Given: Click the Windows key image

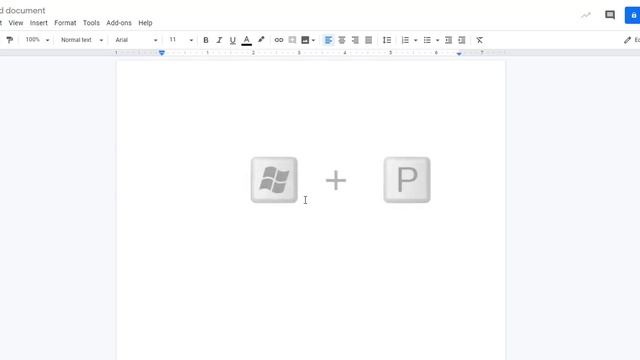Looking at the screenshot, I should click(x=274, y=180).
